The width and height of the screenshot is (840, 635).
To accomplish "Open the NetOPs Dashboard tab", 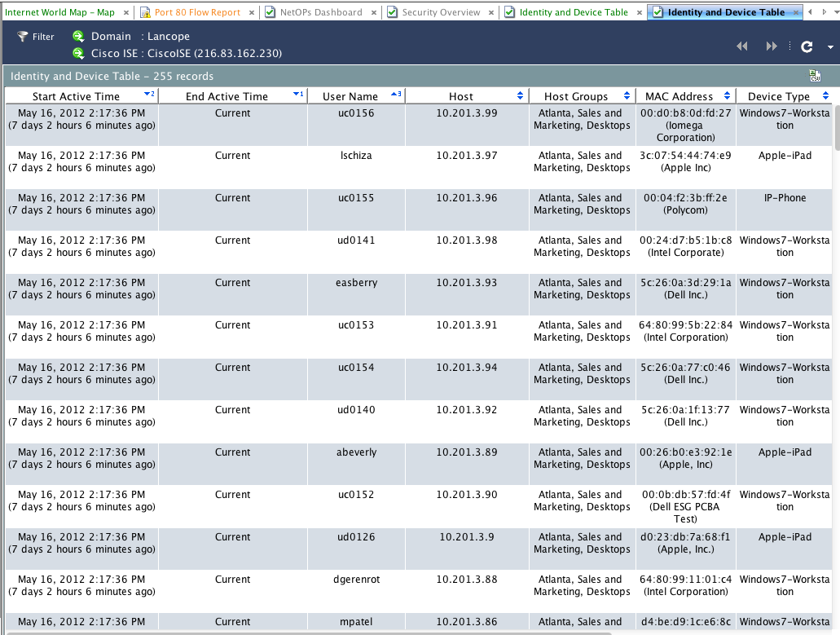I will (x=319, y=12).
